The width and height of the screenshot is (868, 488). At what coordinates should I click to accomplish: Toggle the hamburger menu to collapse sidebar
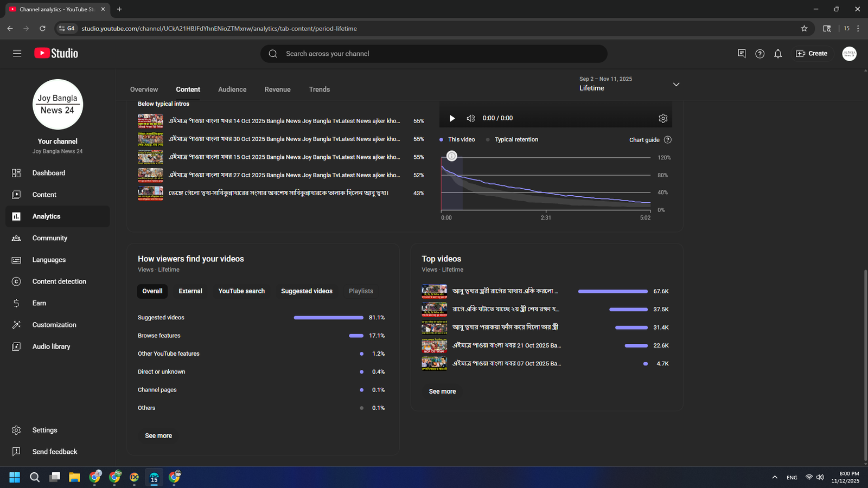point(17,54)
